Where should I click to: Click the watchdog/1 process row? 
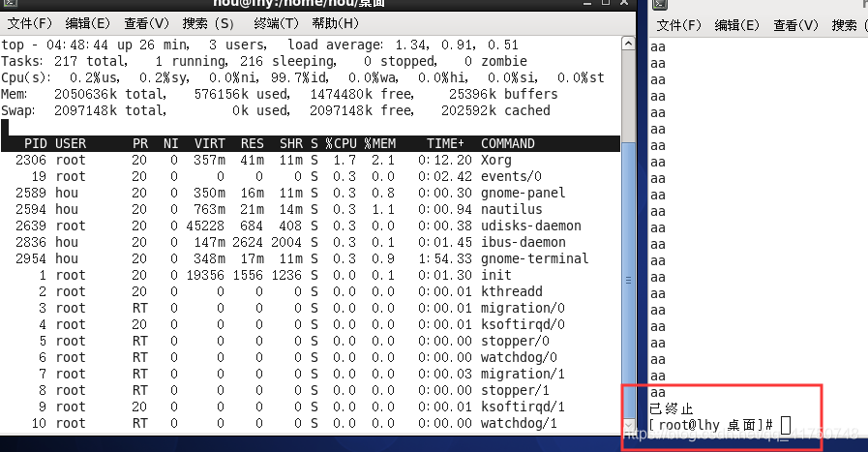[310, 423]
